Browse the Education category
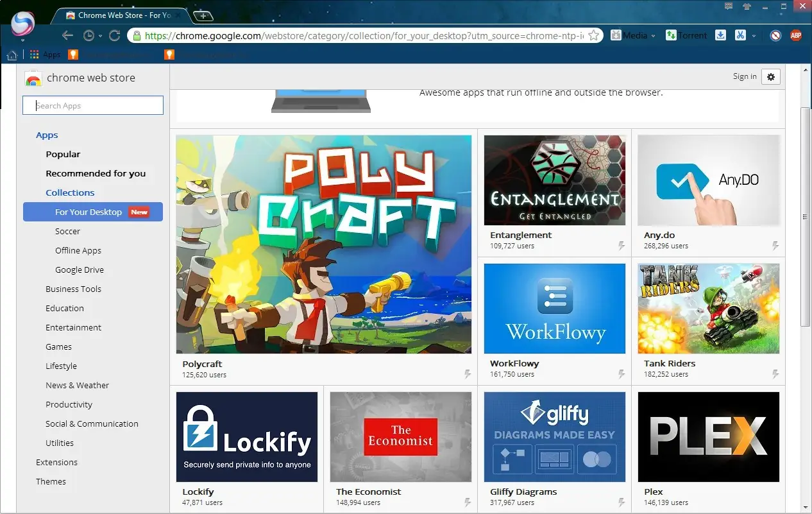The height and width of the screenshot is (514, 812). pyautogui.click(x=65, y=308)
